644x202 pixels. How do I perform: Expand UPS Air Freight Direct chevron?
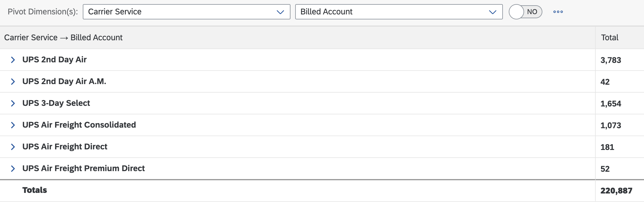[13, 147]
